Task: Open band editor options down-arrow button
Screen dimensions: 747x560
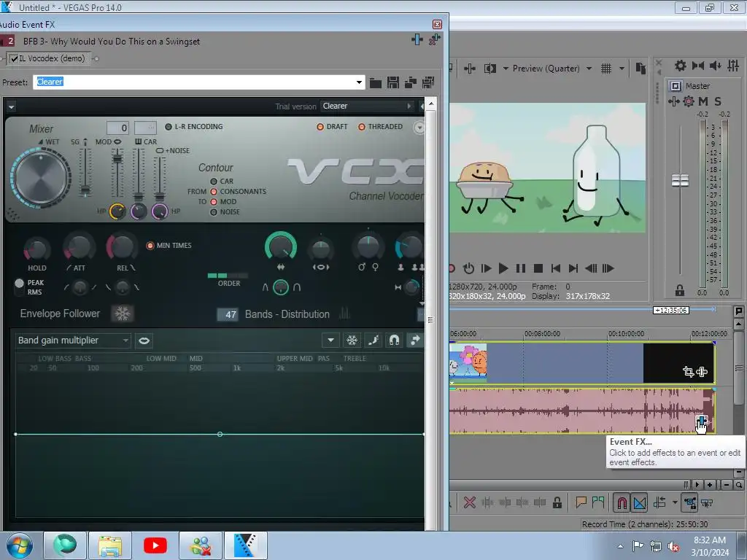Action: point(330,340)
